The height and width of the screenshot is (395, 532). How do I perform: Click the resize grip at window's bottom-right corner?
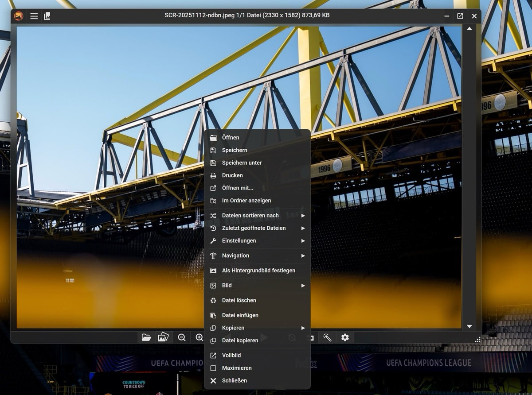click(477, 340)
